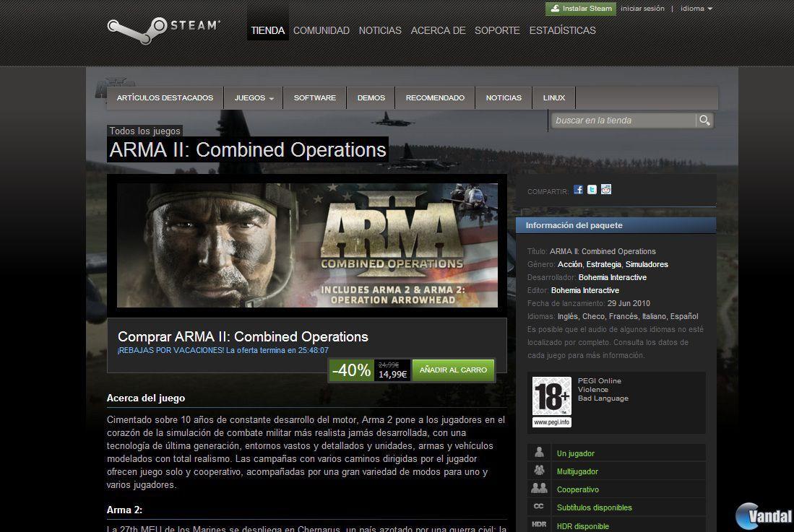This screenshot has height=532, width=794.
Task: Open the NOTICIAS top navigation item
Action: pyautogui.click(x=380, y=30)
